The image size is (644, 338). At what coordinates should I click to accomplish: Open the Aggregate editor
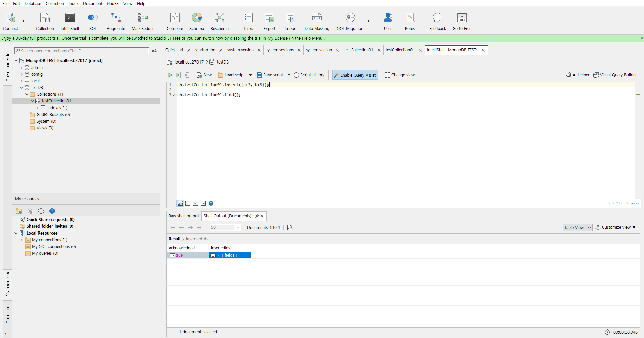[116, 21]
